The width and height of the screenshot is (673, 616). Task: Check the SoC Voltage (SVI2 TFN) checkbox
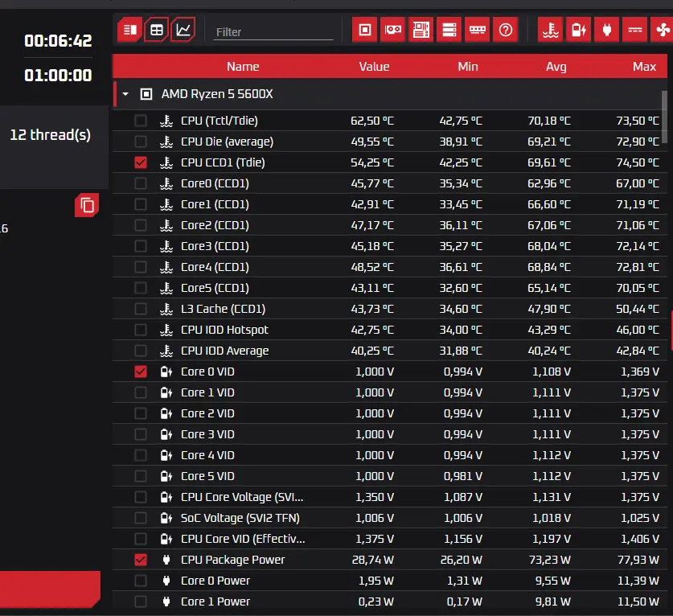click(x=141, y=518)
